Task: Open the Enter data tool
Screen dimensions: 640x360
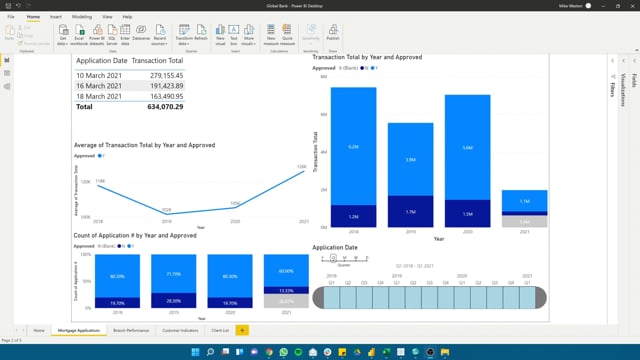Action: tap(125, 35)
